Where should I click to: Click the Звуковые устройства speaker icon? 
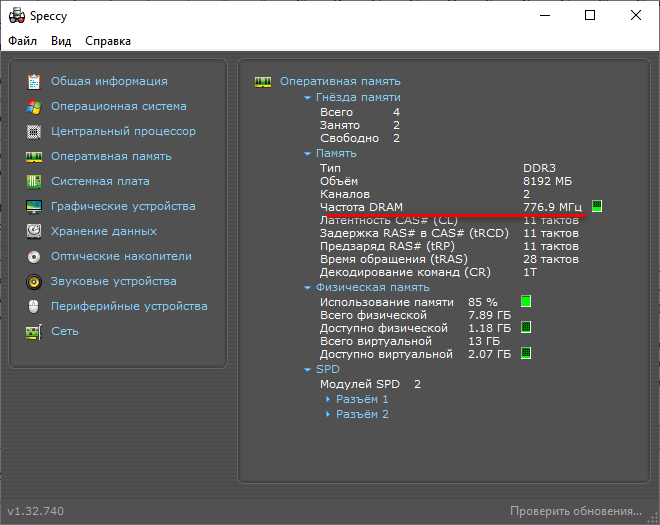[x=34, y=282]
